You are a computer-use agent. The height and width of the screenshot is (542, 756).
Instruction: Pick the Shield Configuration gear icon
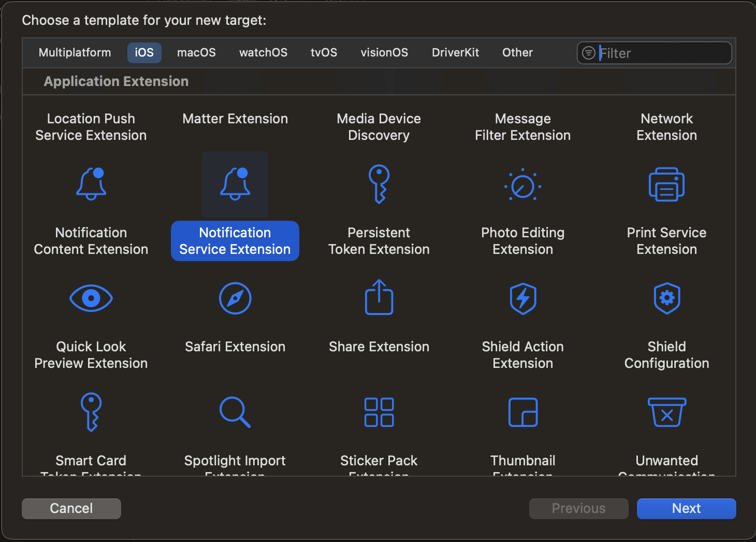pos(666,298)
